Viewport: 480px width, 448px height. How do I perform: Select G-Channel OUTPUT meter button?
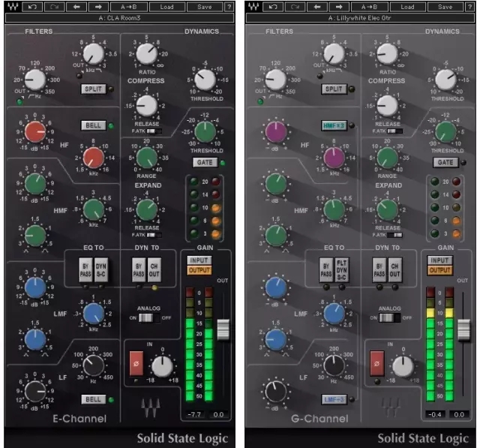click(439, 270)
